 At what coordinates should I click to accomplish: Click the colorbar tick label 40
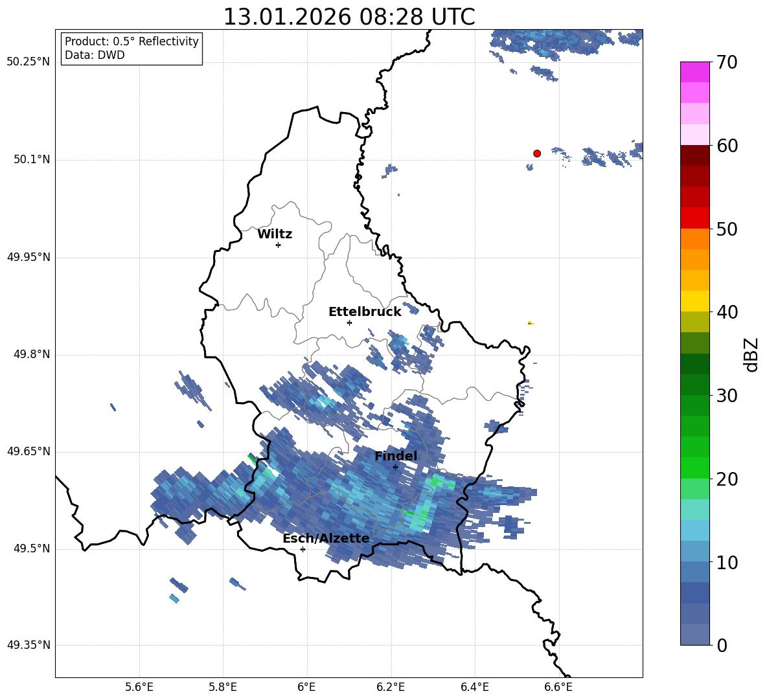(x=727, y=312)
